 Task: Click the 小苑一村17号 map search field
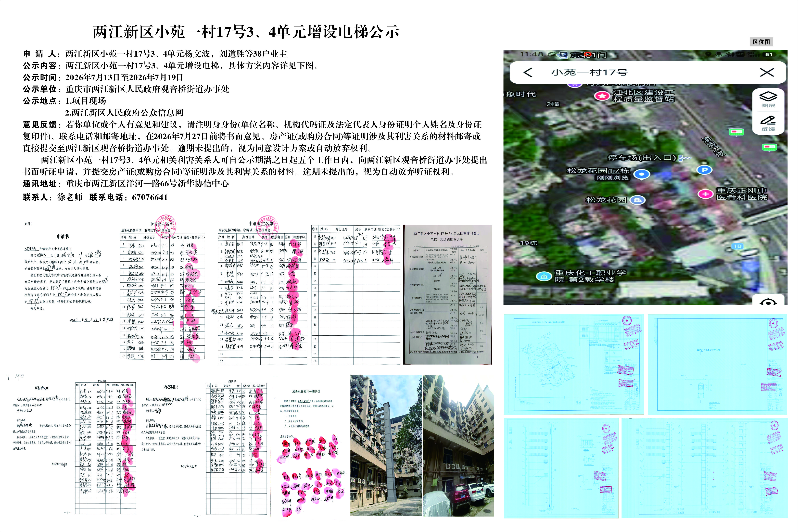(648, 72)
